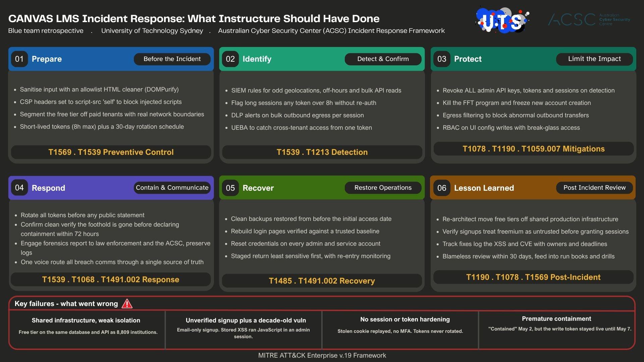Click the Recover header title
Viewport: 644px width, 362px height.
coord(258,188)
